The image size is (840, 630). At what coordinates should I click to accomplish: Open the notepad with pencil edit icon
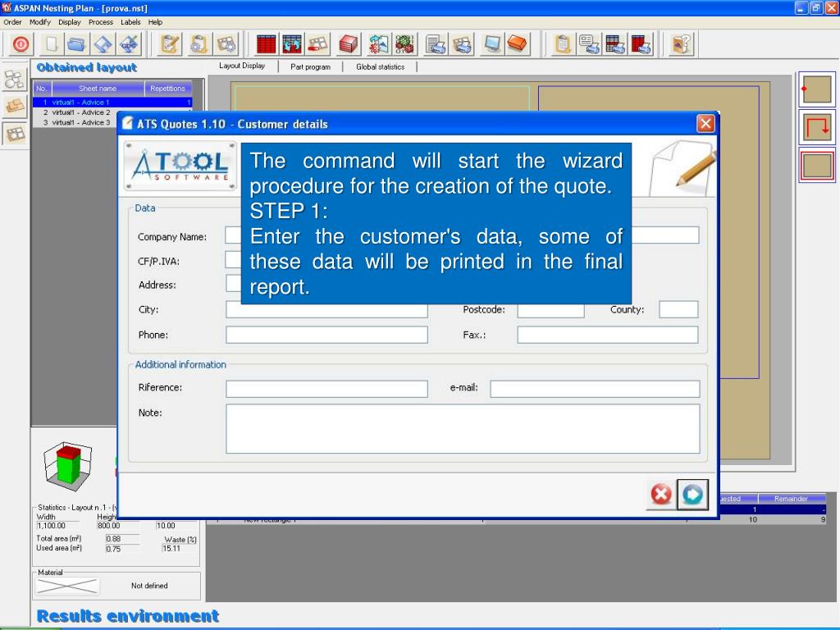(171, 44)
